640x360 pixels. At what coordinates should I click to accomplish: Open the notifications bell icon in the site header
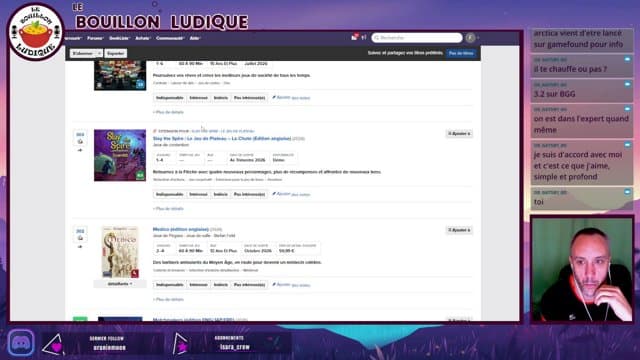354,38
